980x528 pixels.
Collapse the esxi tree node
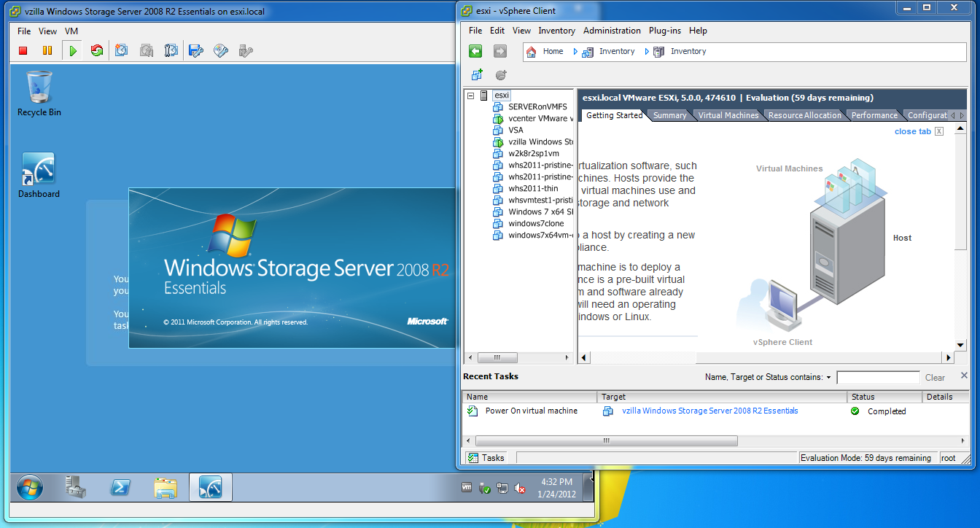click(x=471, y=96)
